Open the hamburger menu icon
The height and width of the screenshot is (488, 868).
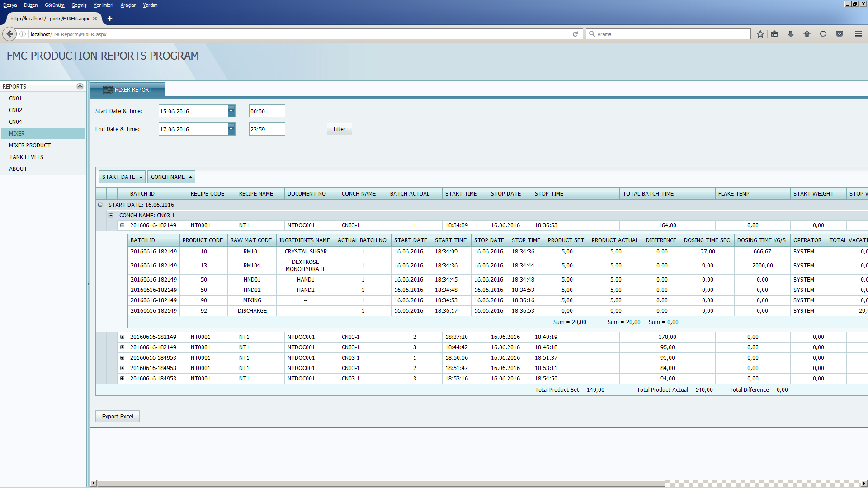859,34
